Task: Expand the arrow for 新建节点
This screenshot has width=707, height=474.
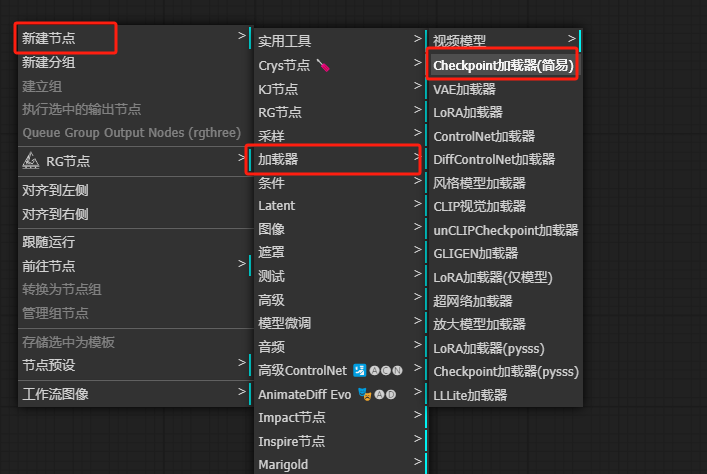Action: click(242, 36)
